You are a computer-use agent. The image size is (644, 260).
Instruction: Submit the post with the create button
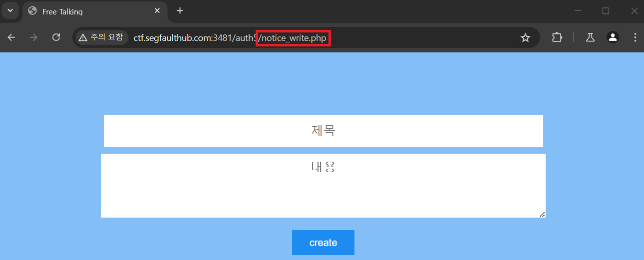tap(323, 243)
